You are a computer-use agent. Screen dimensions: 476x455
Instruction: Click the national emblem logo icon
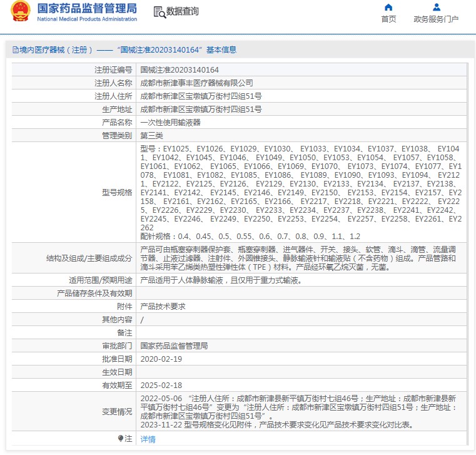coord(21,11)
